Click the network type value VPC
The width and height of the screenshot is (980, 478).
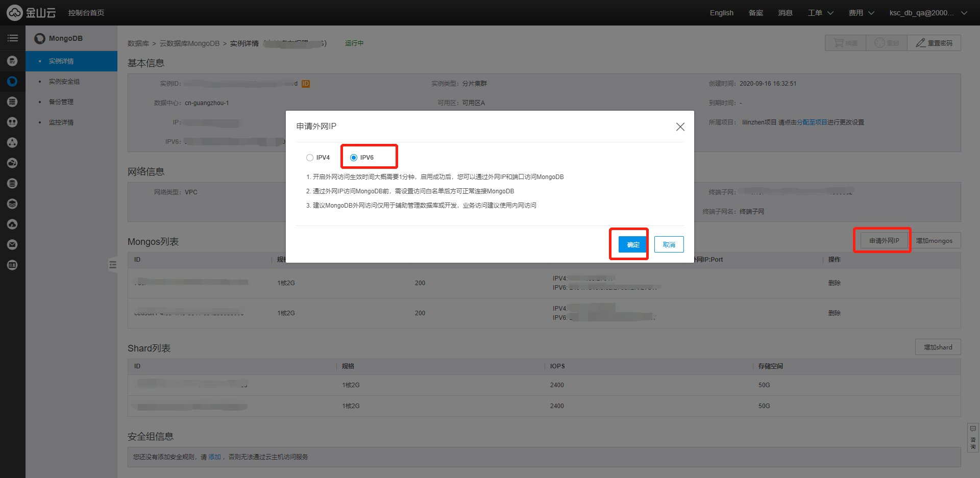[x=191, y=192]
